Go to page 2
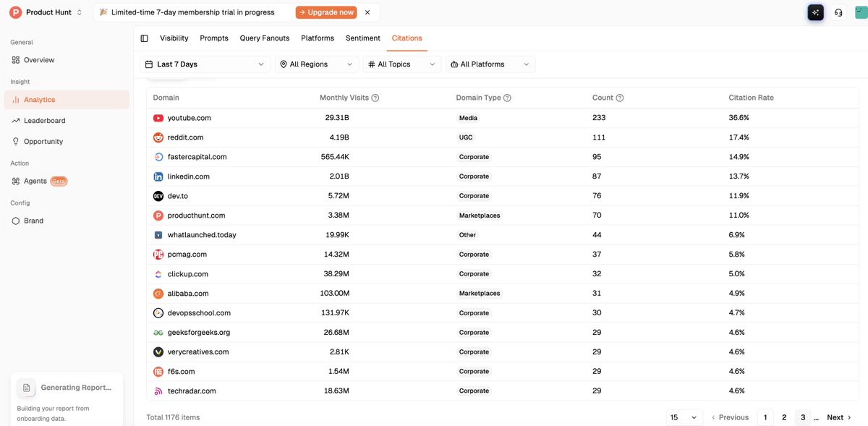 coord(784,417)
